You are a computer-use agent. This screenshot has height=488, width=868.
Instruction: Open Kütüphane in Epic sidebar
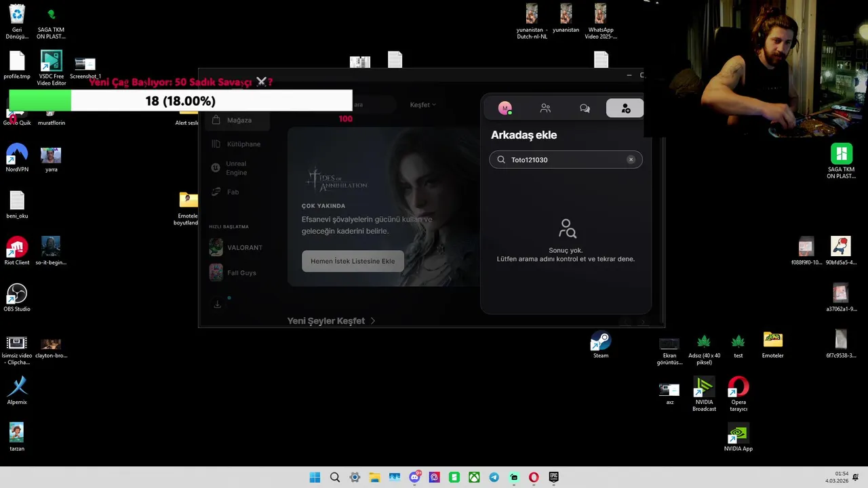click(235, 144)
